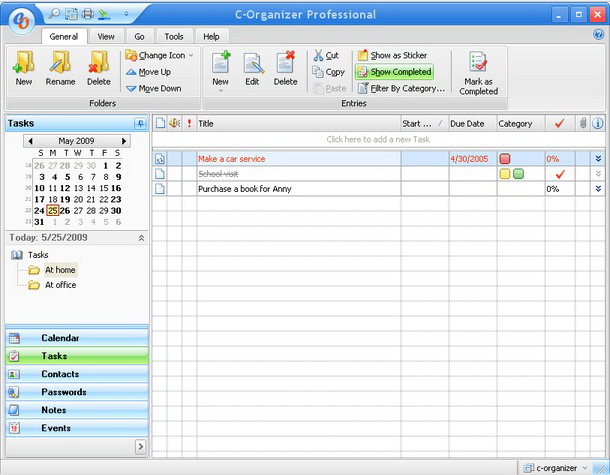This screenshot has width=610, height=475.
Task: Select May 12 in the mini calendar
Action: tap(65, 188)
